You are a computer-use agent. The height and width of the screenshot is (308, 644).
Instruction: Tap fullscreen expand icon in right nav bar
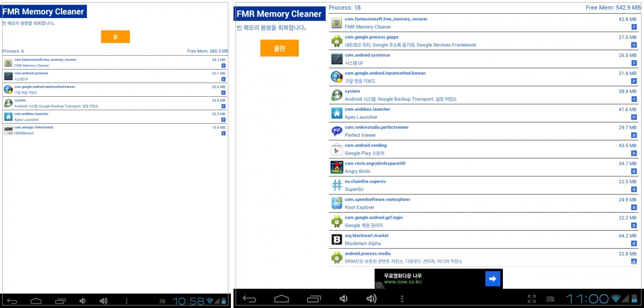pyautogui.click(x=532, y=299)
